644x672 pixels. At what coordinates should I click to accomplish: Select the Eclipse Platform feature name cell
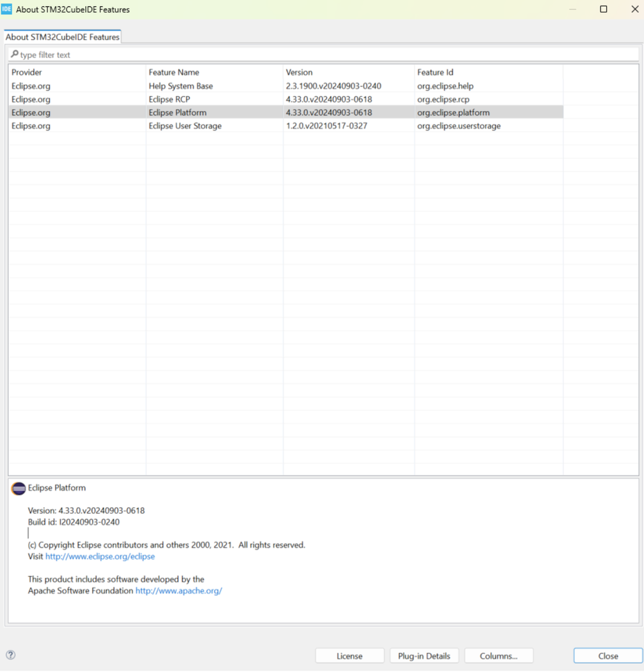pos(177,112)
